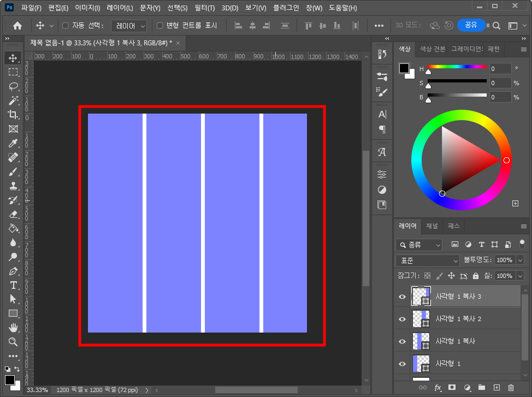Image resolution: width=532 pixels, height=397 pixels.
Task: Enable the 변형 컨트롤 표시 checkbox
Action: click(160, 26)
